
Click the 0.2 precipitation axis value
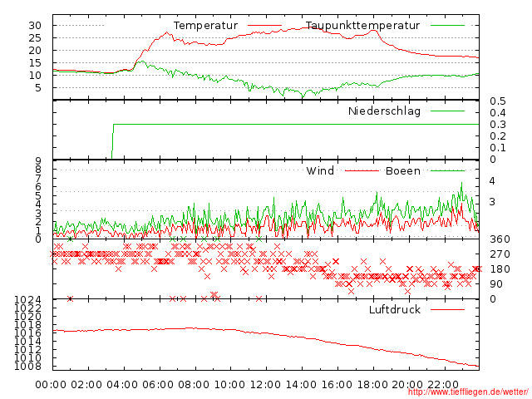[x=498, y=136]
